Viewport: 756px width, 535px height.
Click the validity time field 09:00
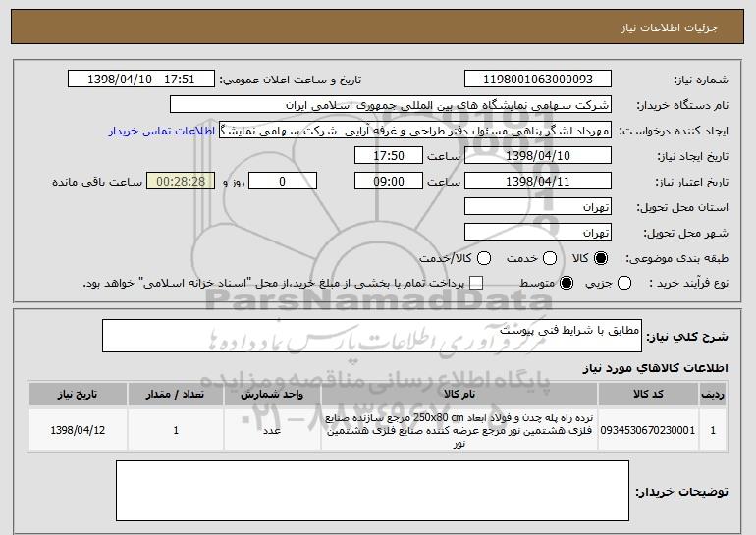[x=389, y=182]
